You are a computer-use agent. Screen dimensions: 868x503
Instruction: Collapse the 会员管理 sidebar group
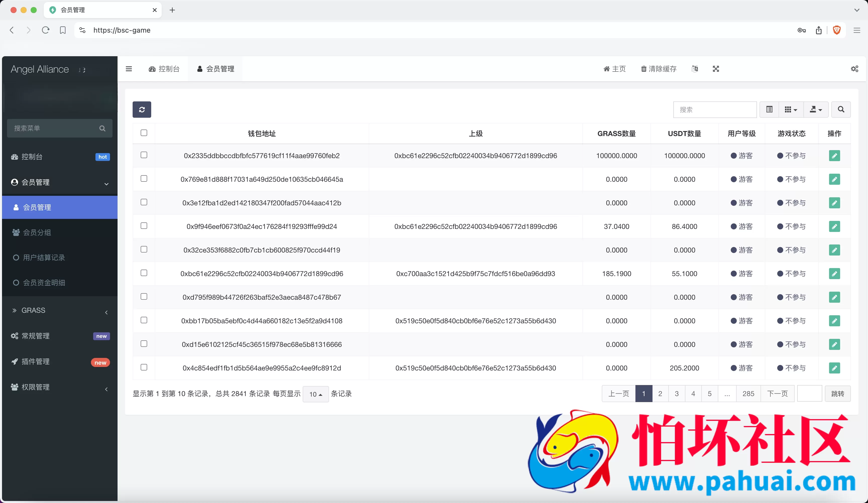tap(60, 182)
